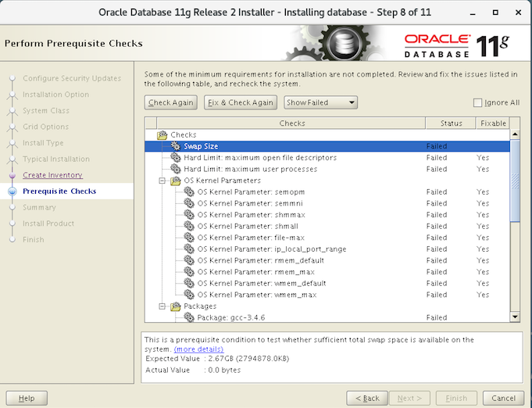Screen dimensions: 532x408
Task: Select Hard Limit: maximum user processes row
Action: point(327,169)
